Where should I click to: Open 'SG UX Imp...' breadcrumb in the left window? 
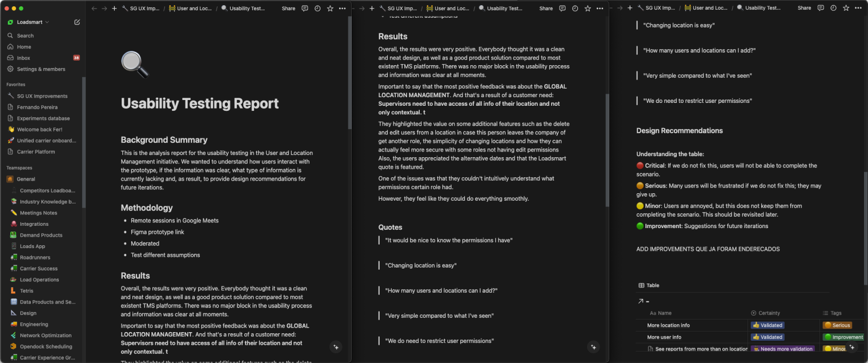(141, 9)
